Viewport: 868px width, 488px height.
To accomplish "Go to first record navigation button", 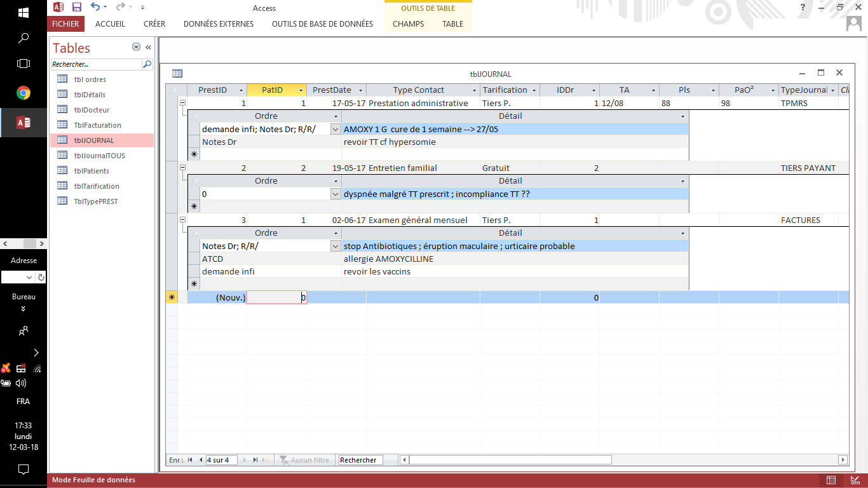I will point(190,459).
